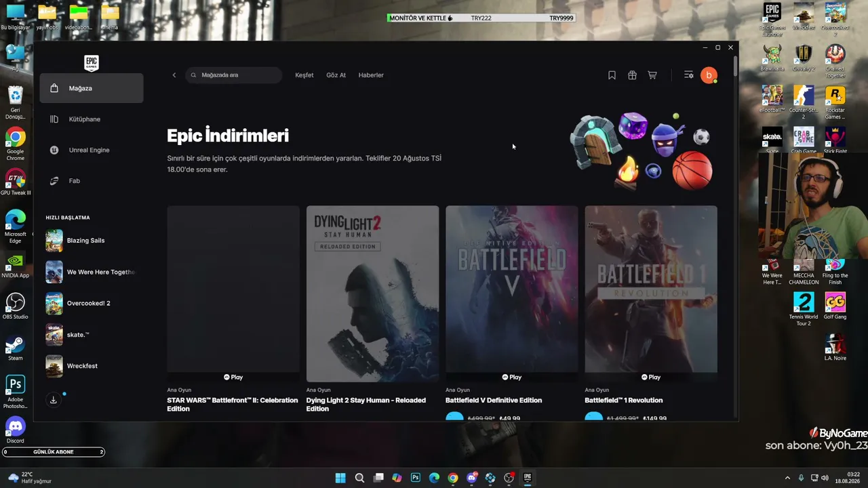Show hidden system tray icons

787,478
